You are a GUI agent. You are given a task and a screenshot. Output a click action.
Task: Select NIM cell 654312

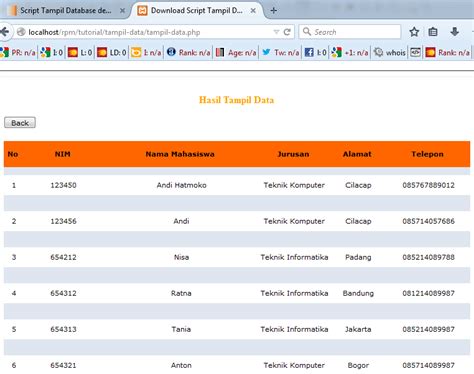(x=63, y=293)
